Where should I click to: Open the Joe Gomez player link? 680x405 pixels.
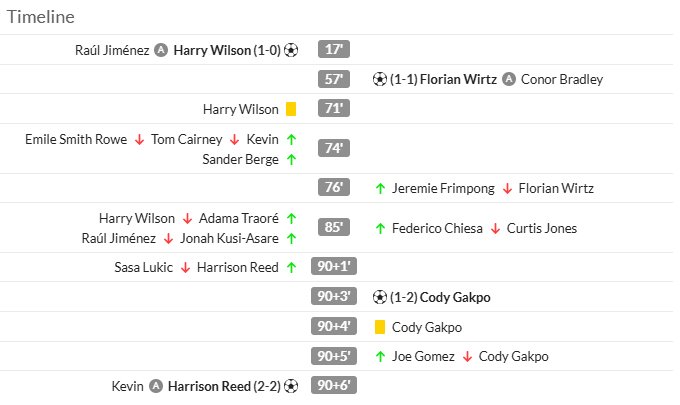[423, 356]
